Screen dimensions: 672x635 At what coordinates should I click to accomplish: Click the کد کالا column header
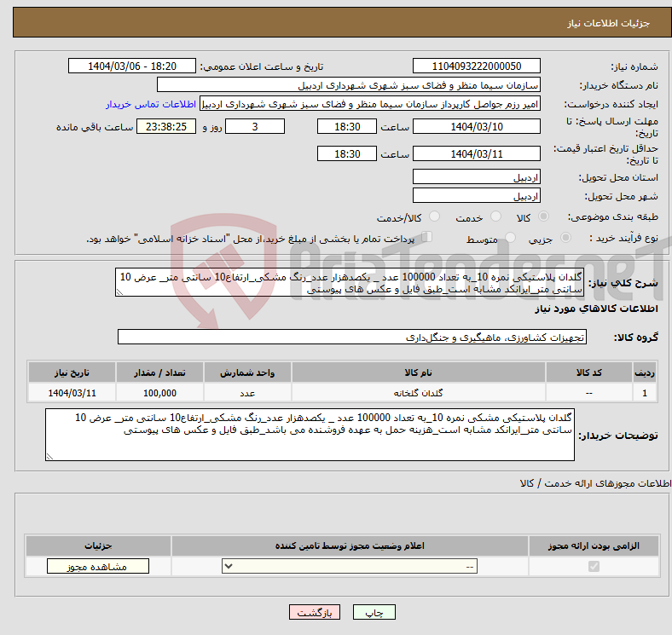click(x=589, y=372)
